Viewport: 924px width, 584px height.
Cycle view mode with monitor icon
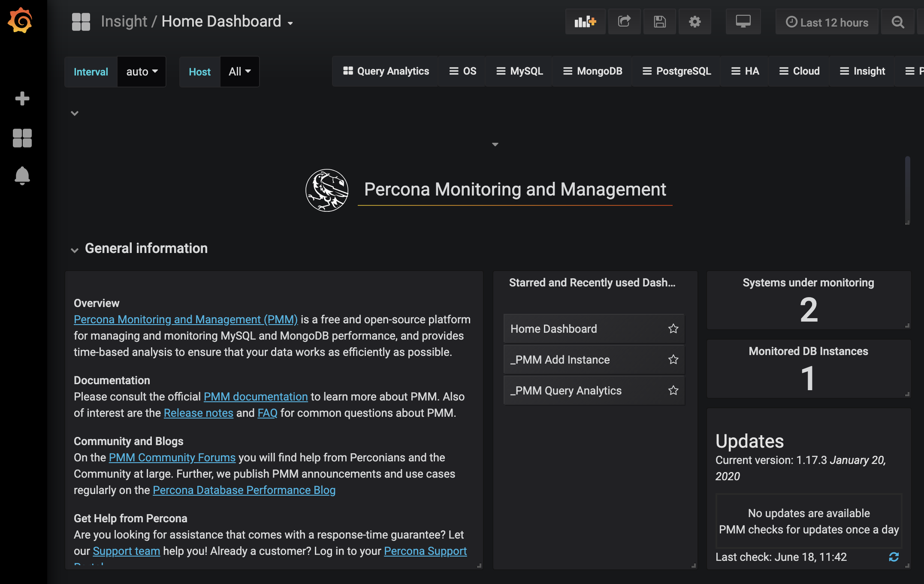[743, 22]
